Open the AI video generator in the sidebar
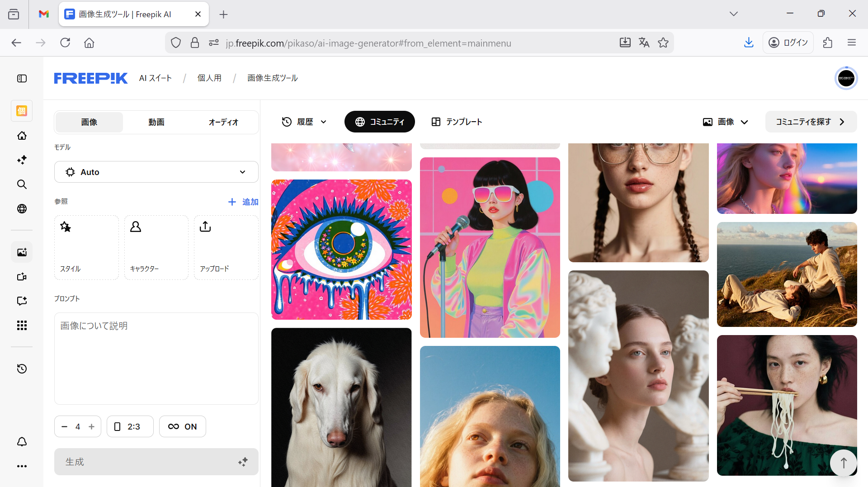868x487 pixels. coord(22,277)
